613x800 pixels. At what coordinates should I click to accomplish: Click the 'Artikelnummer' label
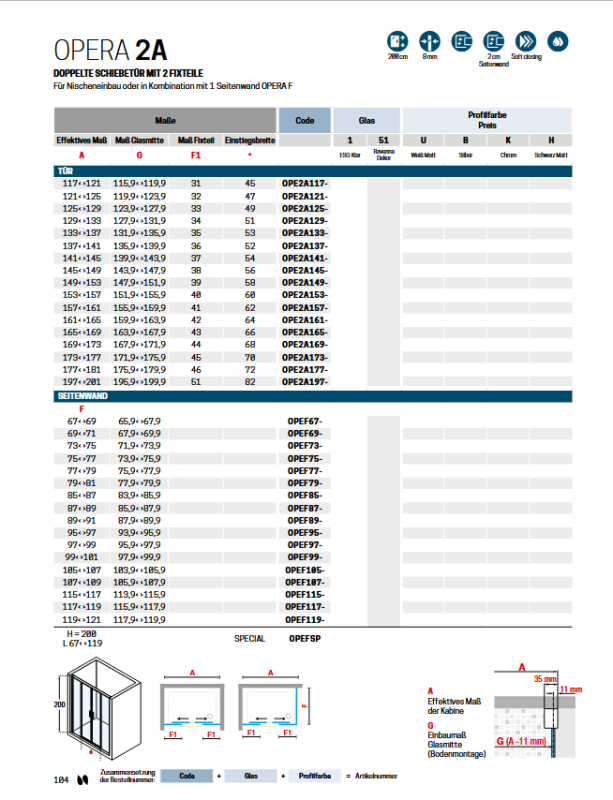pos(376,776)
